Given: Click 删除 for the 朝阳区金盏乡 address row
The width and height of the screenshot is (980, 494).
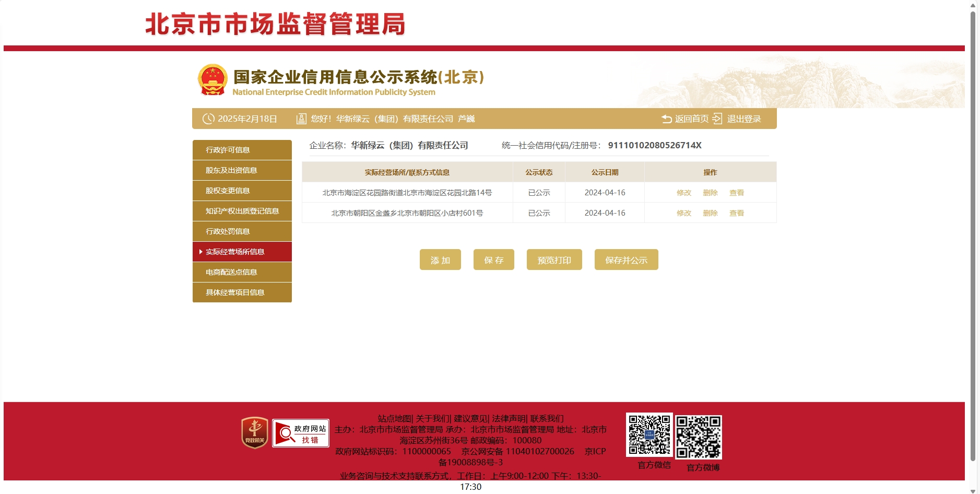Looking at the screenshot, I should click(710, 213).
